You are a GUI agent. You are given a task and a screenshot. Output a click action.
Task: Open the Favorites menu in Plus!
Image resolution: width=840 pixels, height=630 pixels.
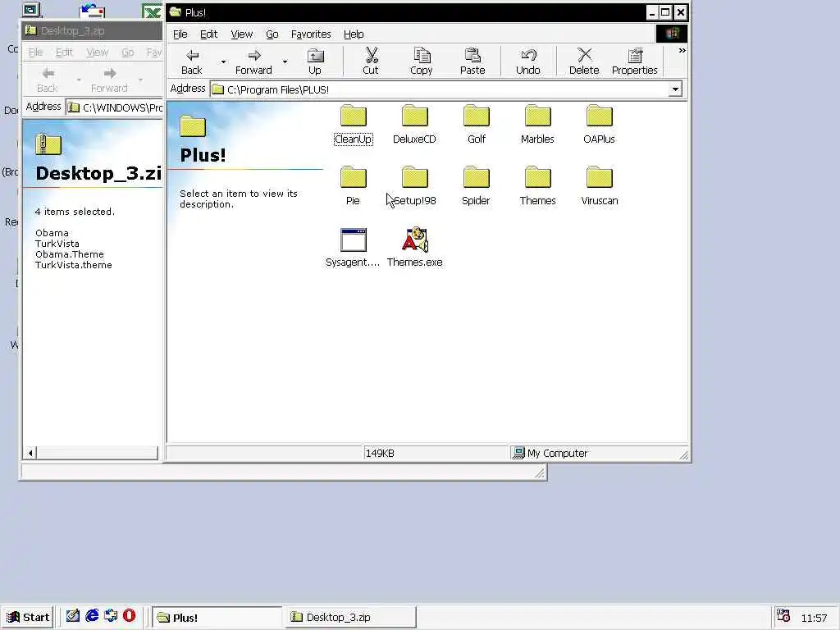tap(311, 34)
